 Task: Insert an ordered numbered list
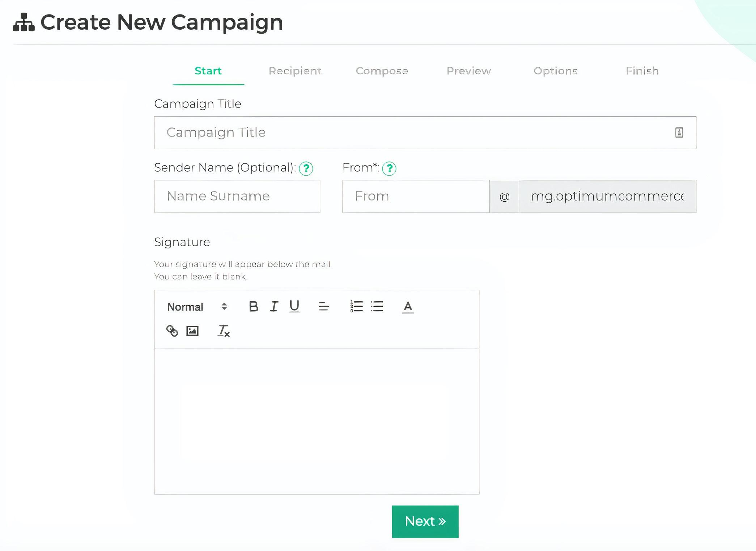point(356,307)
